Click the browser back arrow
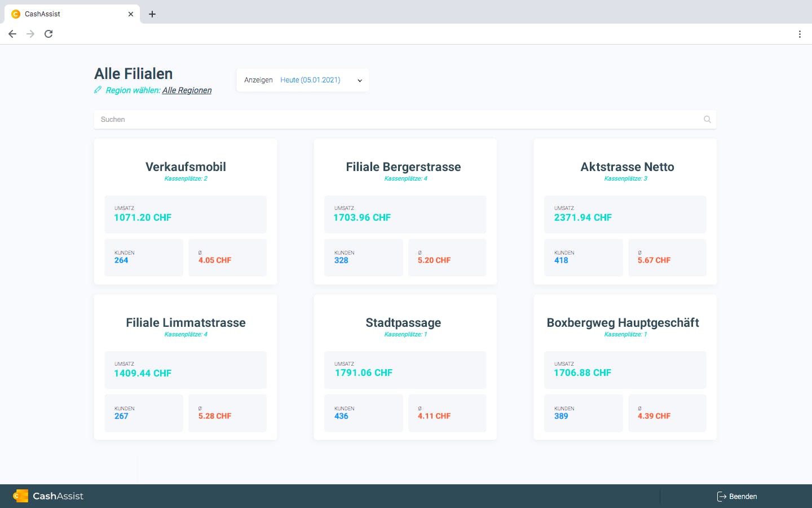This screenshot has height=508, width=812. [12, 34]
